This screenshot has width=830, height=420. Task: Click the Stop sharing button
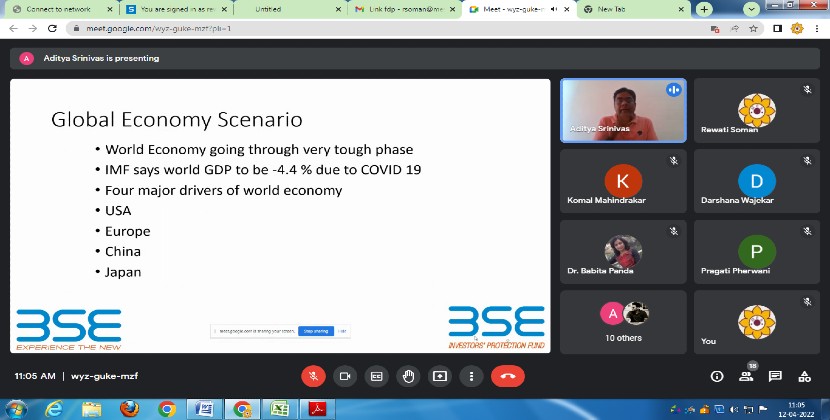coord(315,330)
